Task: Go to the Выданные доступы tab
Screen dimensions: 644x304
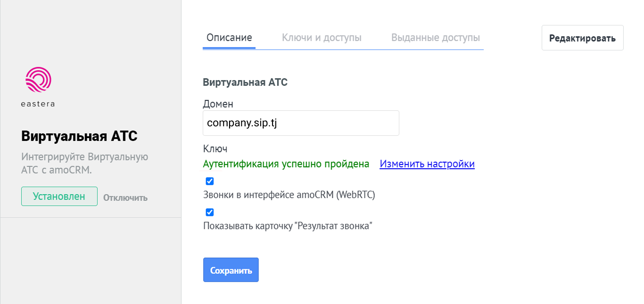Action: pos(436,38)
